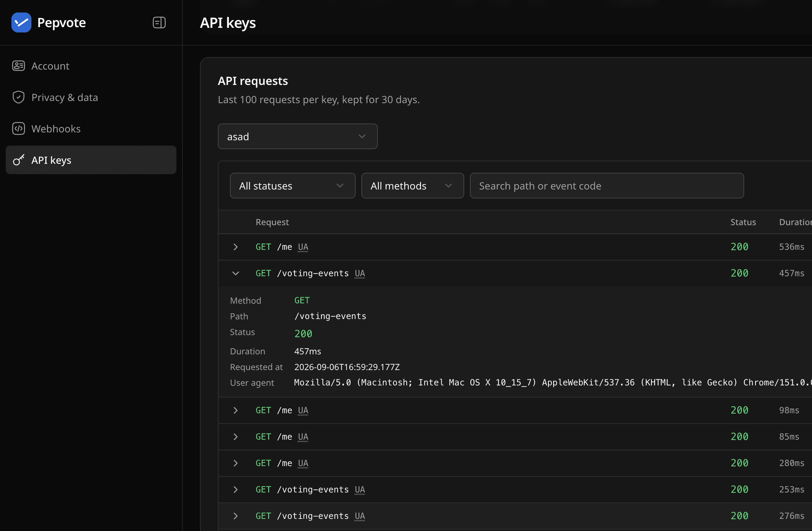Click the 98ms duration value
Screen dimensions: 812x531
(789, 410)
